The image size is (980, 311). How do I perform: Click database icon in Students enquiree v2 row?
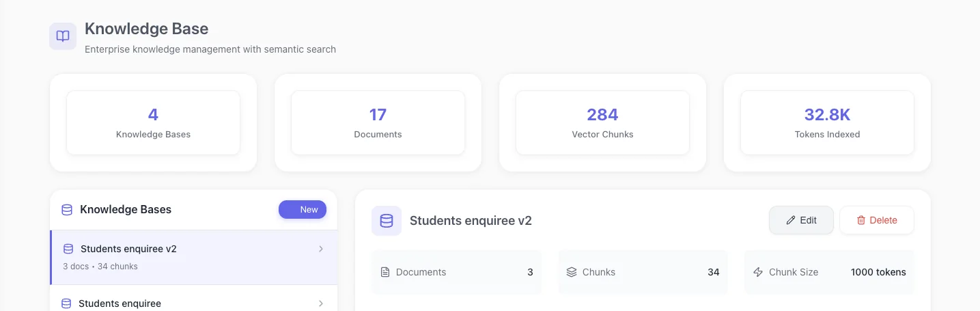[x=68, y=249]
